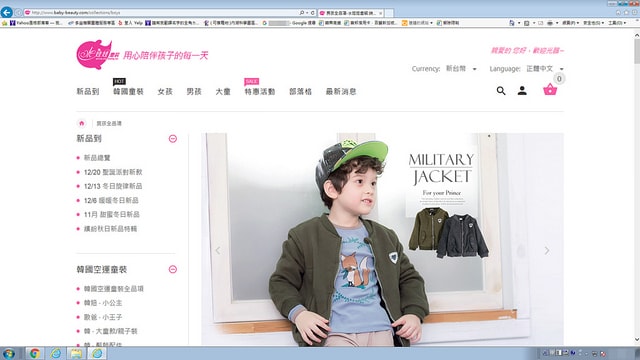Open the pink shopping basket
This screenshot has height=360, width=640.
(550, 89)
